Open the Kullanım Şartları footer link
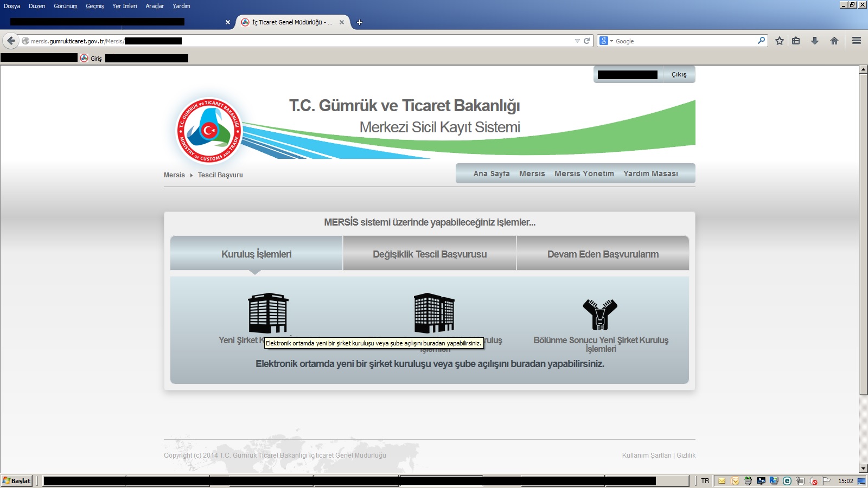This screenshot has width=868, height=488. pos(647,455)
